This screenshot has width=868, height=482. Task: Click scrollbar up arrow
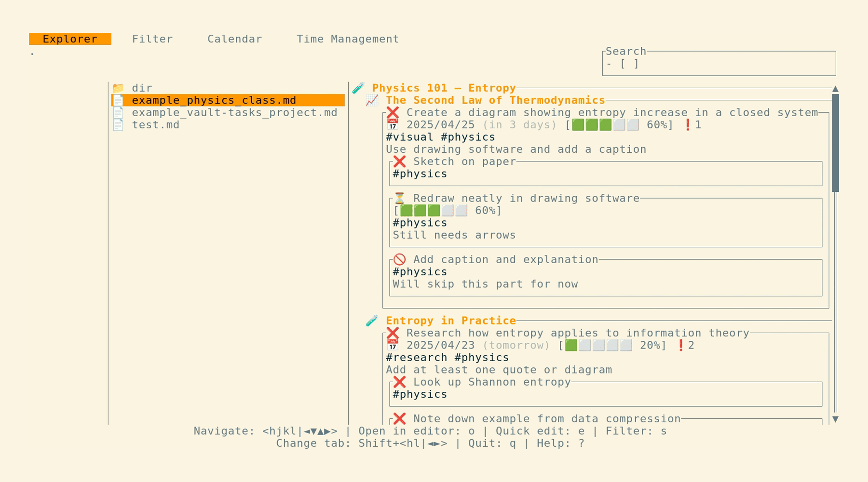pos(836,89)
